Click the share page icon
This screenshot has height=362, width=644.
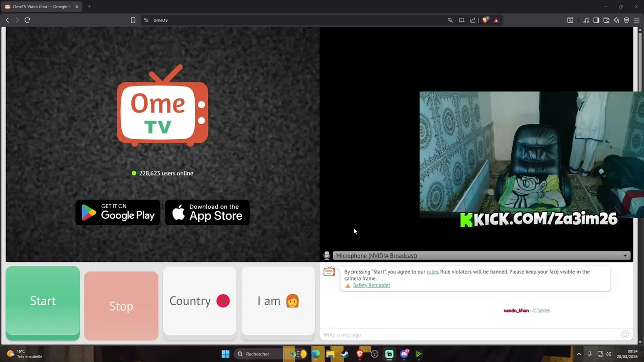tap(473, 20)
